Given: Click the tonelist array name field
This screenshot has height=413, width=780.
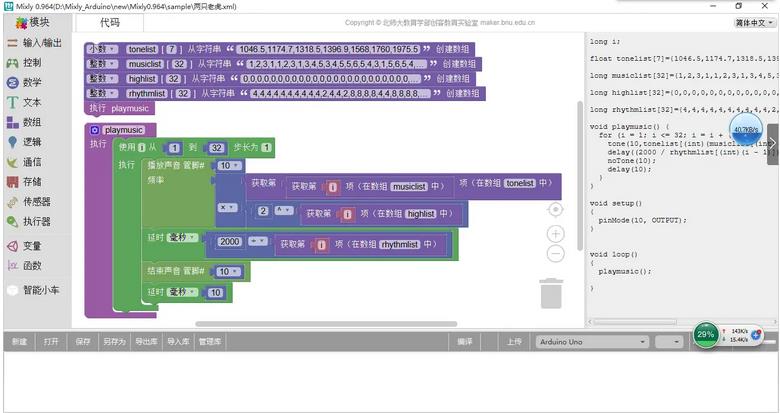Looking at the screenshot, I should pos(142,49).
